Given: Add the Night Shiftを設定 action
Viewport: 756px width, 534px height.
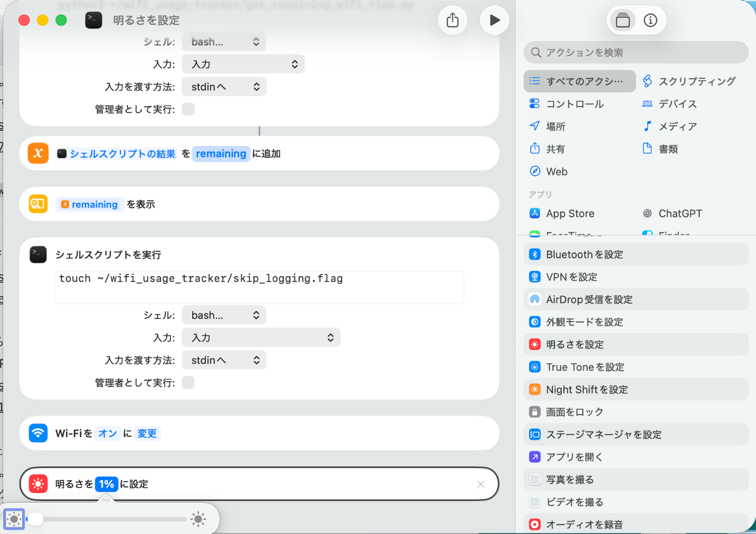Looking at the screenshot, I should point(636,390).
